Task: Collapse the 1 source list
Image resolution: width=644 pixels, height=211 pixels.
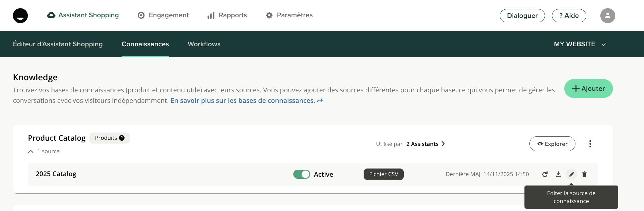Action: 31,152
